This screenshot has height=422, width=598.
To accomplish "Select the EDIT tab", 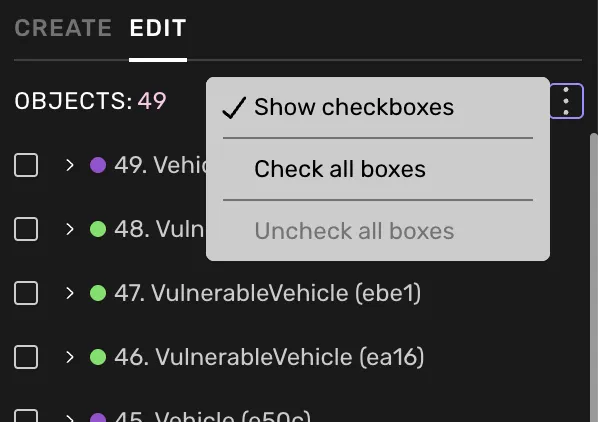I will (158, 28).
